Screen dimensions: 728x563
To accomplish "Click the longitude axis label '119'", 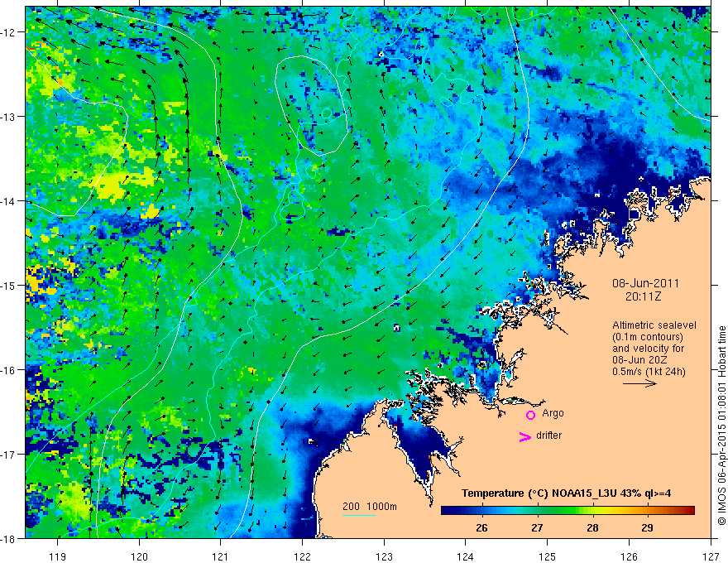I will coord(58,556).
